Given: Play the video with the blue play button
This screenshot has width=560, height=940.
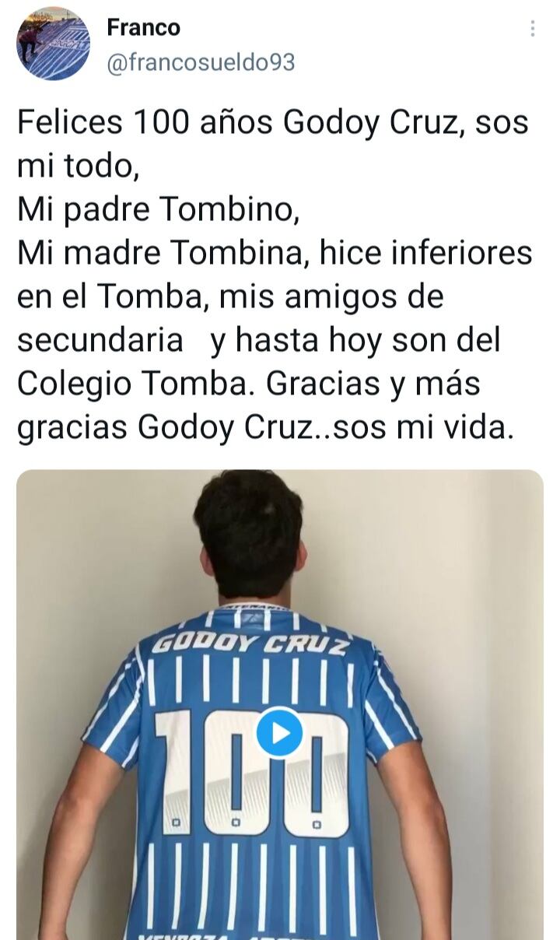Looking at the screenshot, I should pos(279,732).
